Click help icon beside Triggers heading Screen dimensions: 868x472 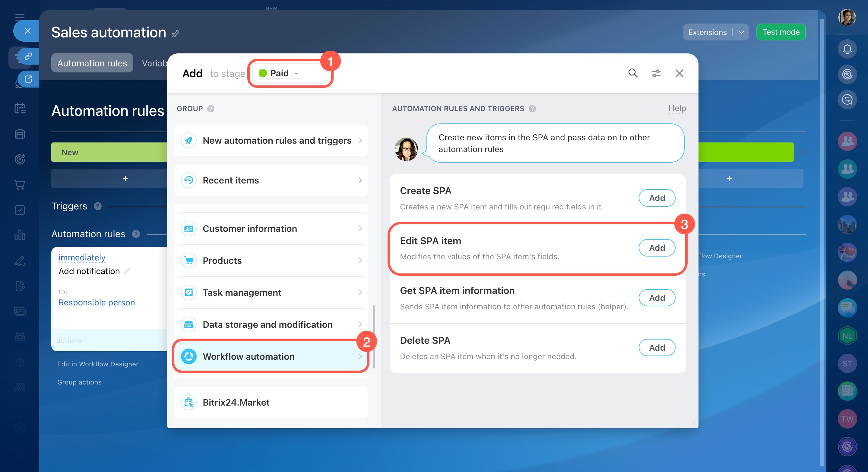coord(98,206)
